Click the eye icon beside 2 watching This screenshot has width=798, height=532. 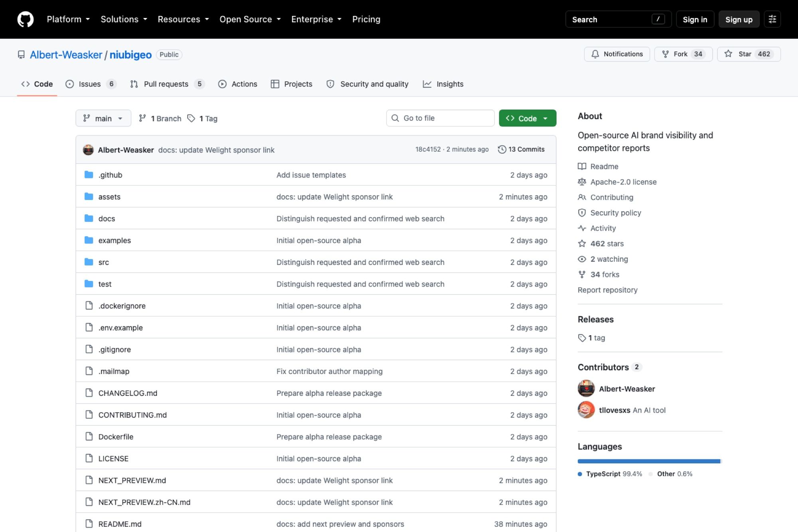pos(582,259)
